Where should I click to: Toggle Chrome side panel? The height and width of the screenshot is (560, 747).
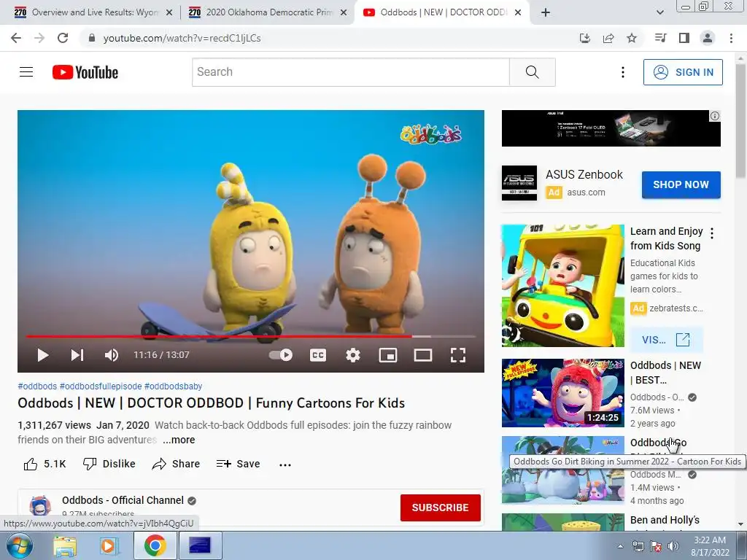[x=684, y=38]
